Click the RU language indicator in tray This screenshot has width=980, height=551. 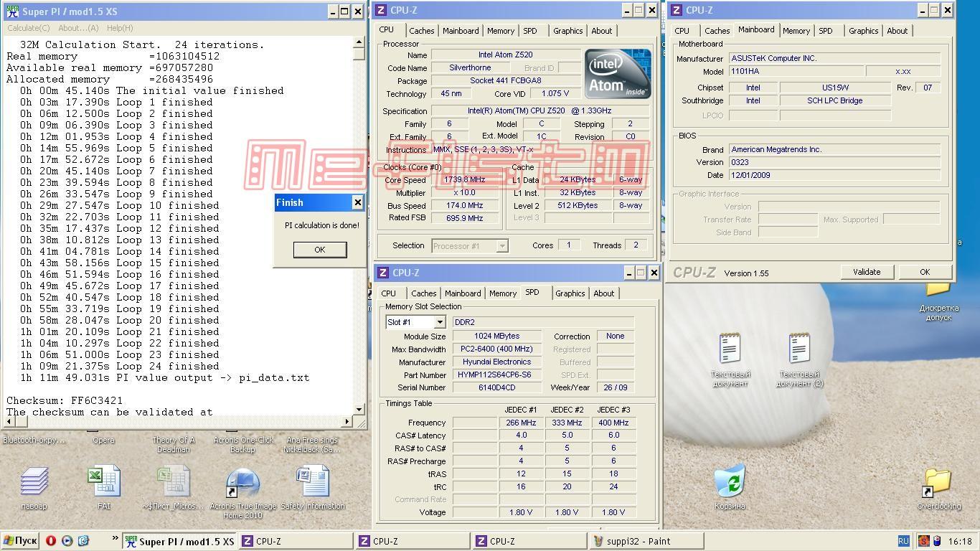coord(904,541)
